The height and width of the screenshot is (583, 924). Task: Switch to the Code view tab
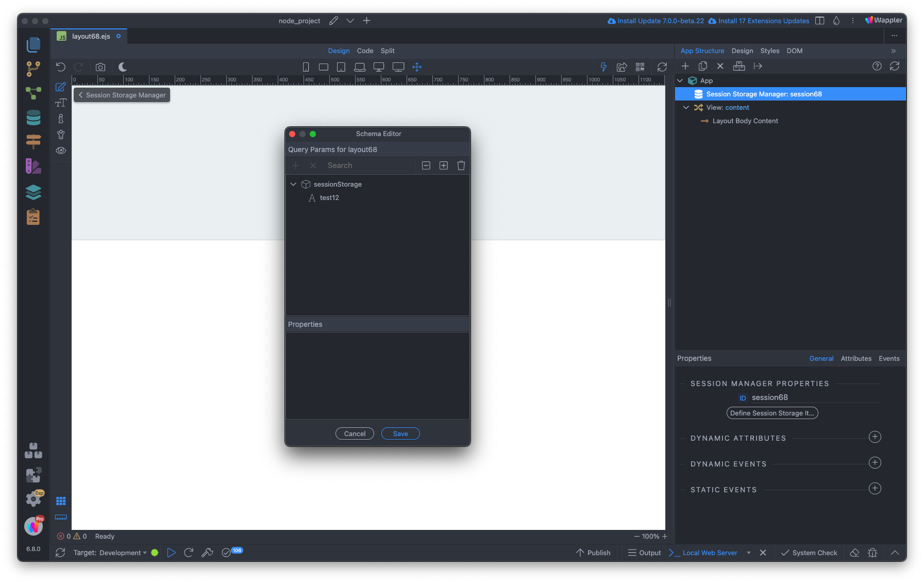point(365,51)
